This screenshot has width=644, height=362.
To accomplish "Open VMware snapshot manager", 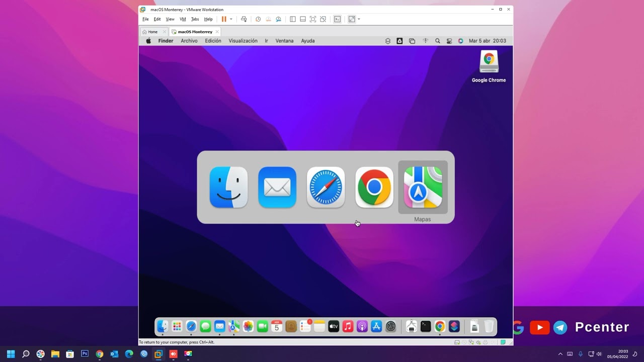I will pos(278,19).
